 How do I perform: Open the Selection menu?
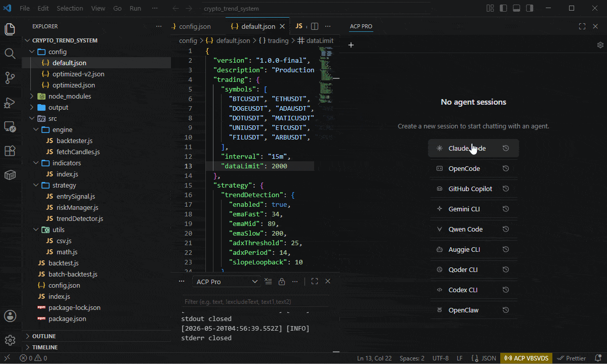[70, 8]
